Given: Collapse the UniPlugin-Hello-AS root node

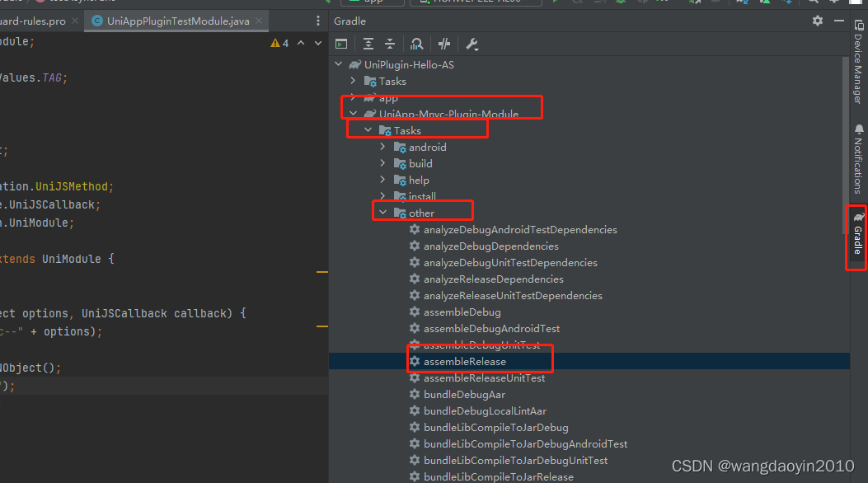Looking at the screenshot, I should point(339,64).
